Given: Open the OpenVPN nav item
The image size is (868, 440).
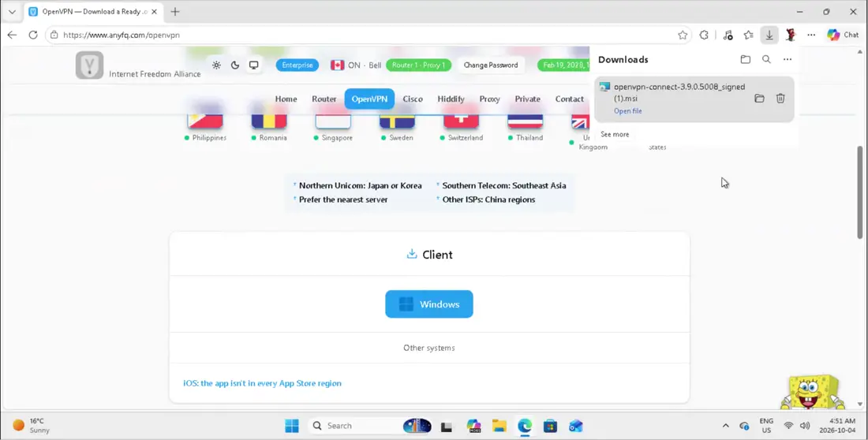Looking at the screenshot, I should 369,99.
